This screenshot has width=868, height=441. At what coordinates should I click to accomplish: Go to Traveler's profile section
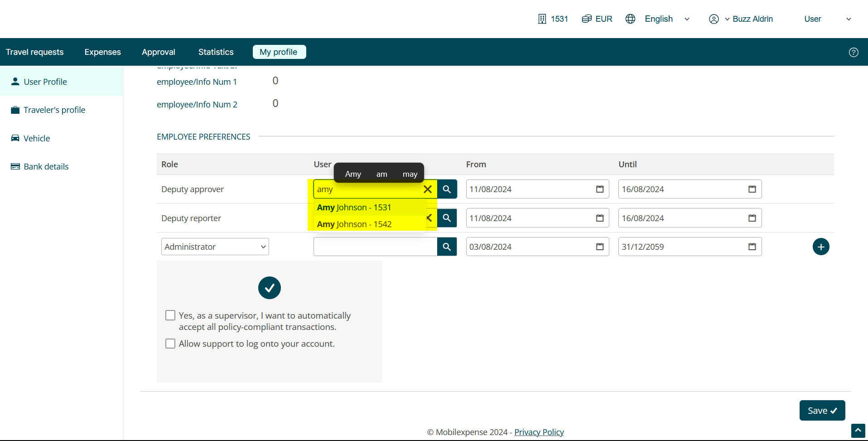[54, 110]
